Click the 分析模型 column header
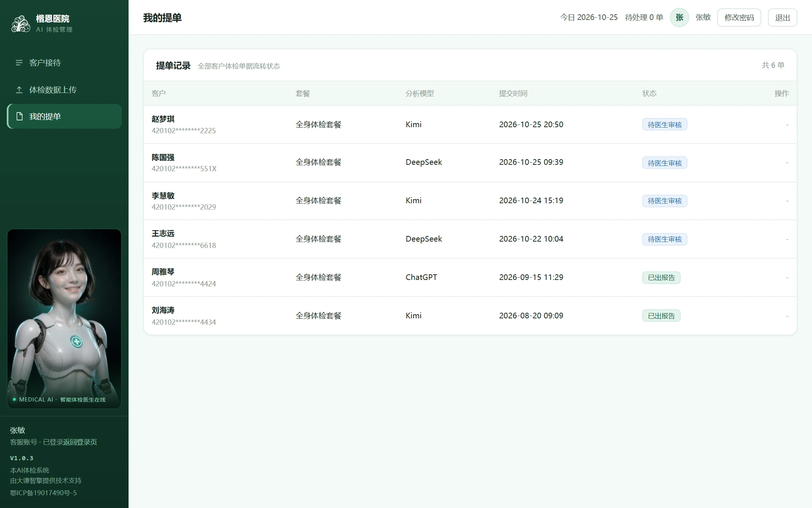 point(420,93)
